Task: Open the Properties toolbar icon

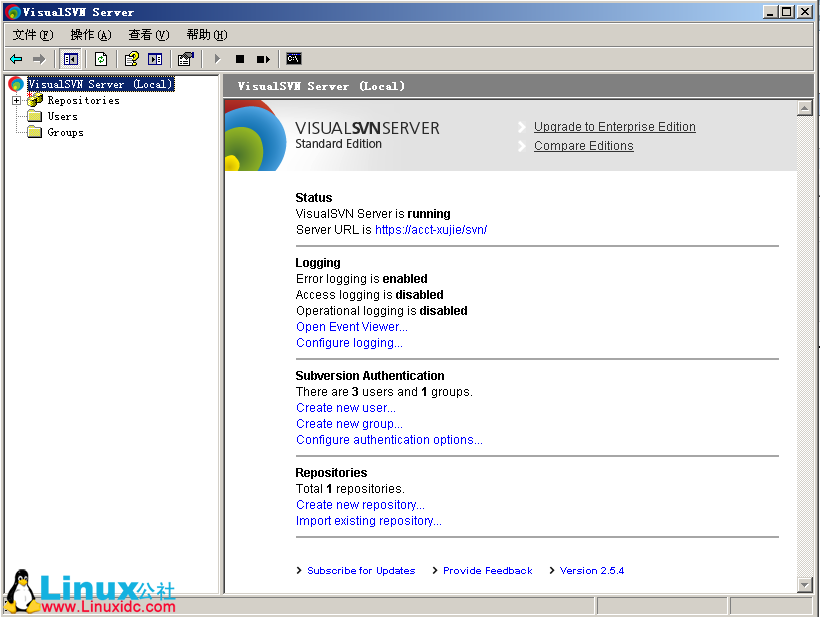Action: (x=186, y=59)
